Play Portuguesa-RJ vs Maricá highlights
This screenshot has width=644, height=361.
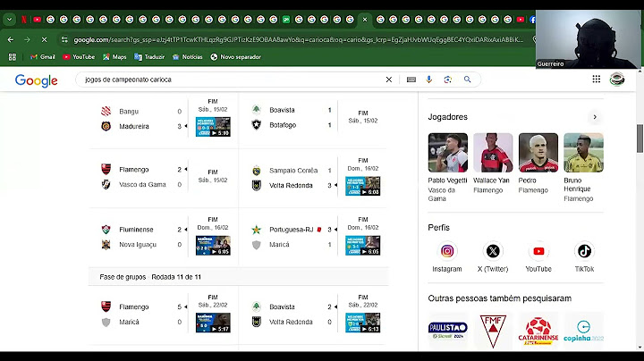pos(362,246)
